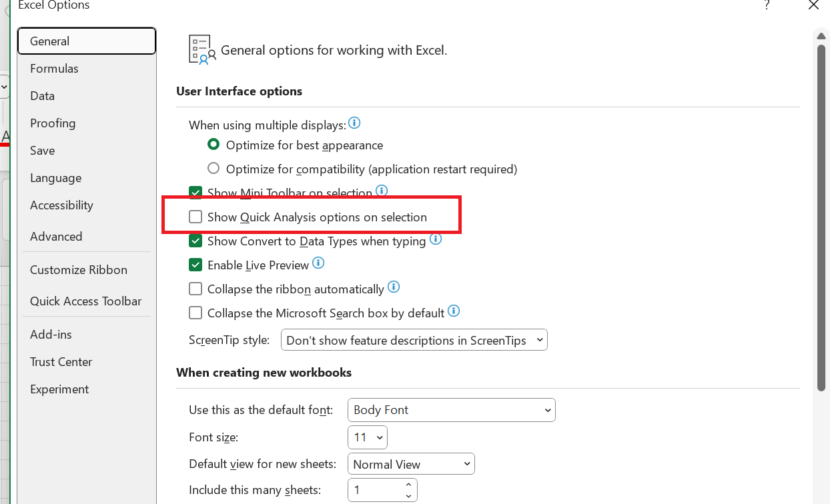Screen dimensions: 834x504
Task: Select the Customize Ribbon page
Action: coord(78,269)
